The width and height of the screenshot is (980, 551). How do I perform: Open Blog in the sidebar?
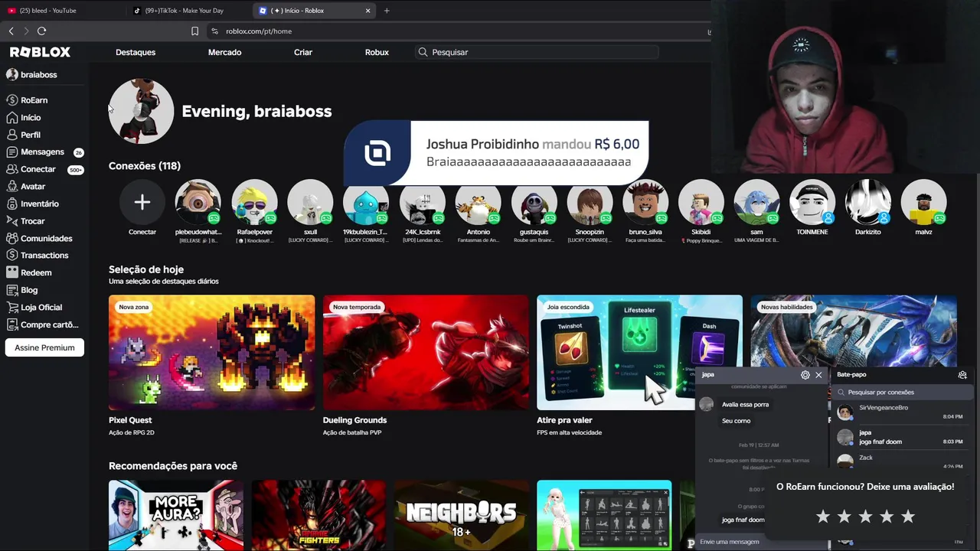(29, 290)
